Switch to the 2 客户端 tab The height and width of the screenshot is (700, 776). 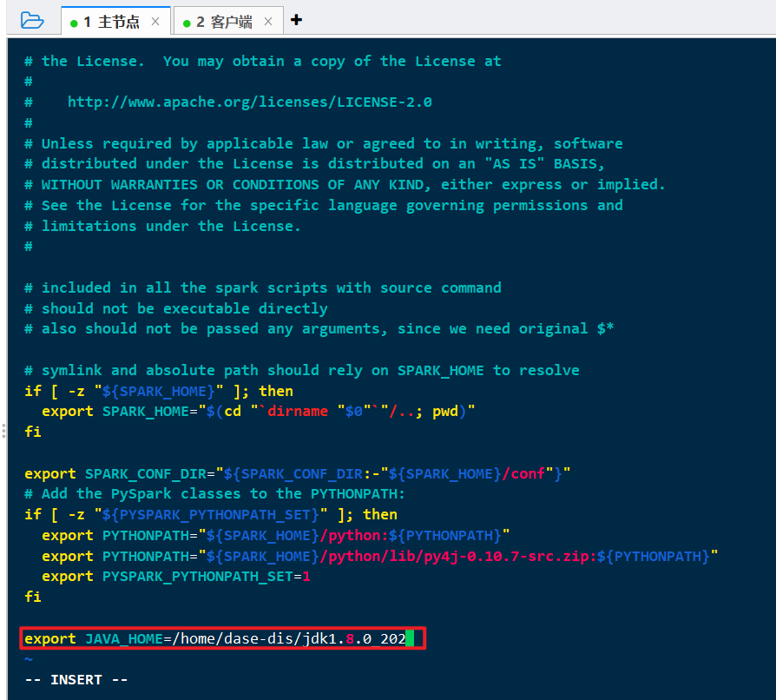228,22
